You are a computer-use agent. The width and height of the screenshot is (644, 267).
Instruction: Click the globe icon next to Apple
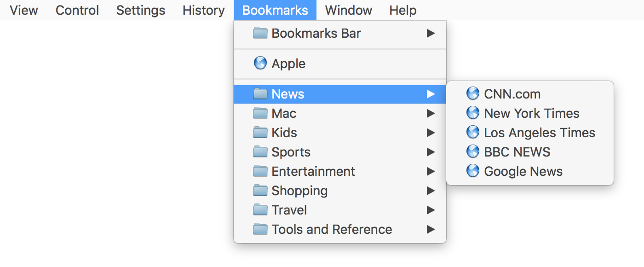[x=260, y=64]
